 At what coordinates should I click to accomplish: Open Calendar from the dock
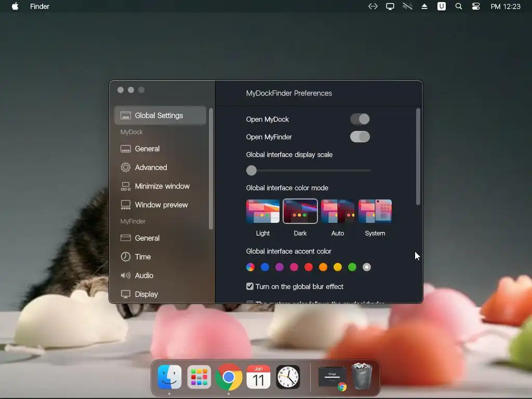tap(258, 377)
